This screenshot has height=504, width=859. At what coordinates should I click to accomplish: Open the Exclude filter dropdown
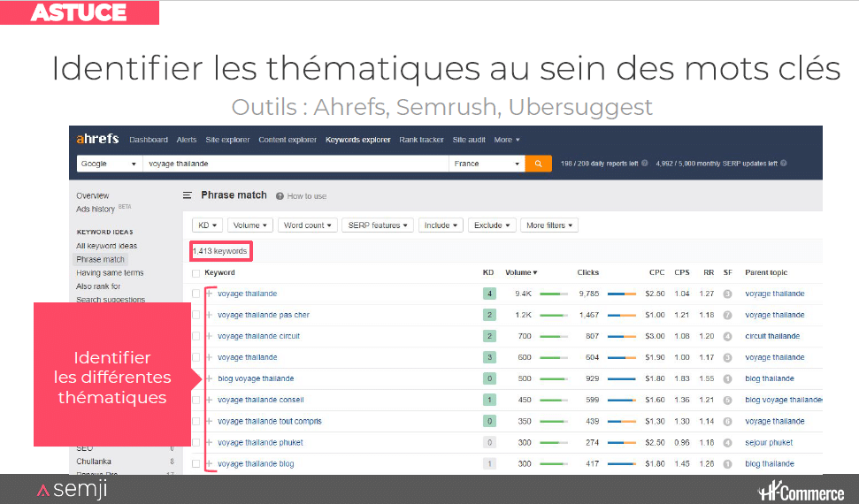point(492,225)
